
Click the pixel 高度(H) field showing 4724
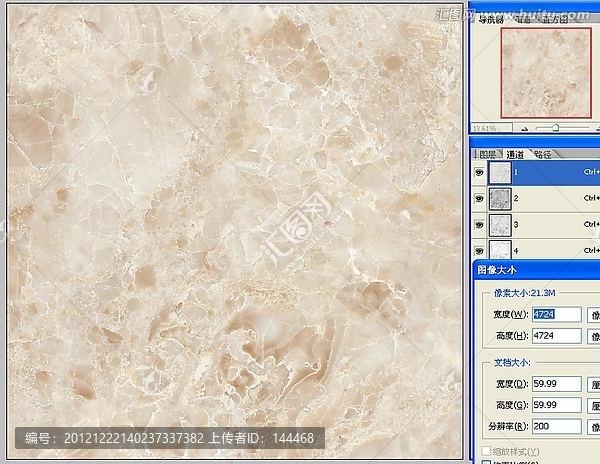(557, 336)
